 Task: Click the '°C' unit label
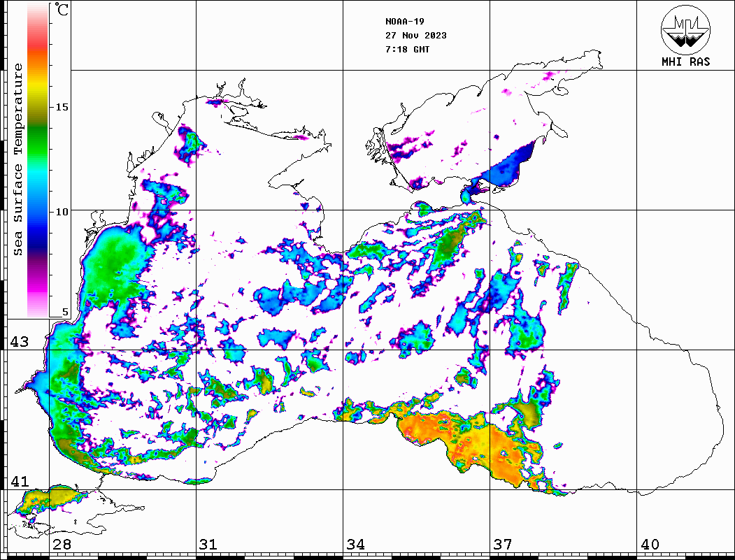(62, 9)
